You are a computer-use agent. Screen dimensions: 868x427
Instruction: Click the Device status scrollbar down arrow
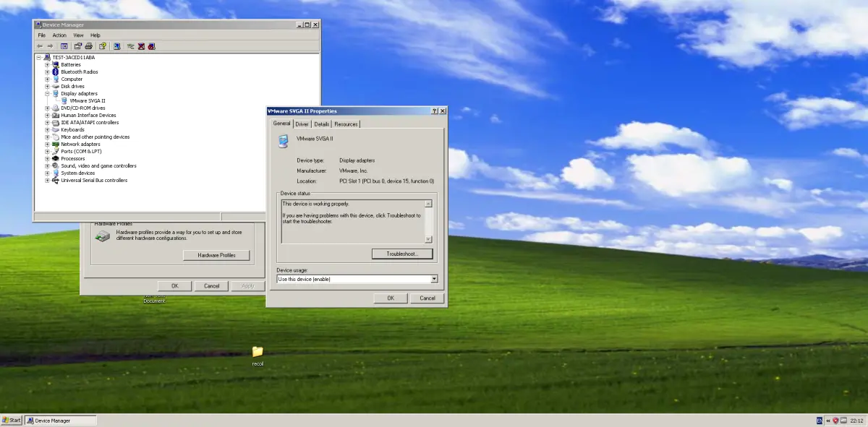428,239
